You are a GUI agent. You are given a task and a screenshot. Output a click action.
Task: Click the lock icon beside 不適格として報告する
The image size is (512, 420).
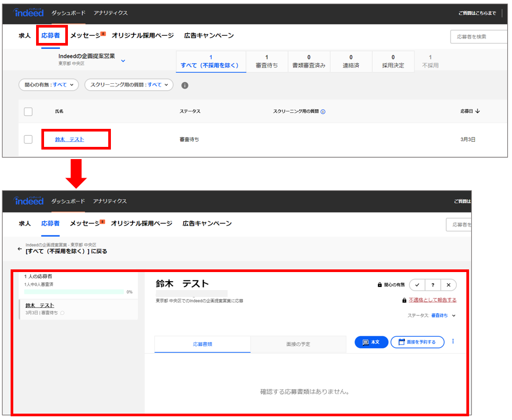pos(404,300)
